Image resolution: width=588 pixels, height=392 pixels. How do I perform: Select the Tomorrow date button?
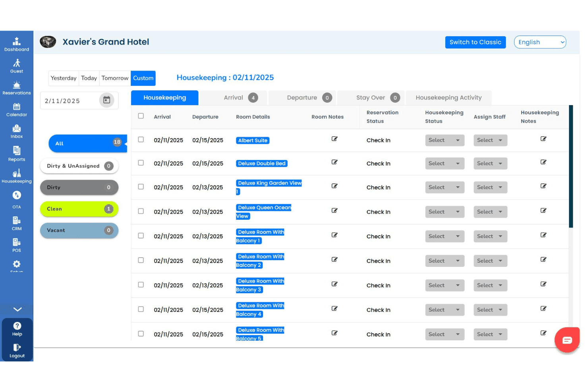115,78
